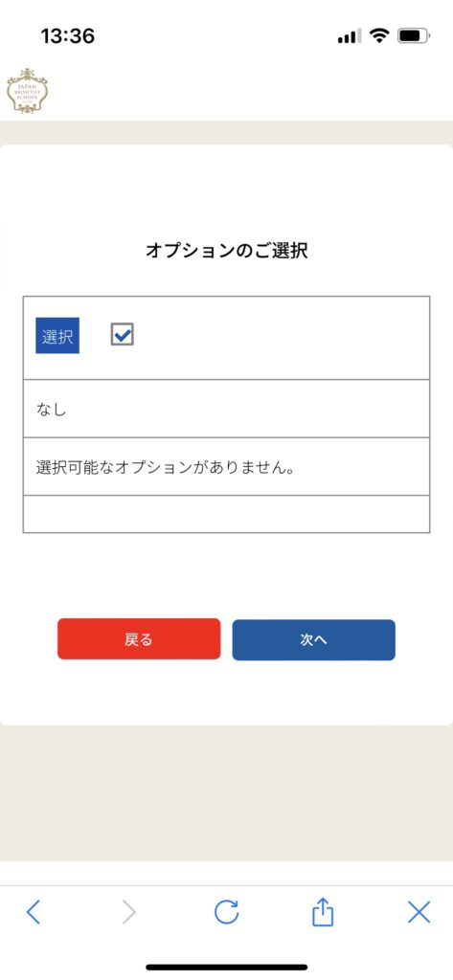Tap the 13:36 clock in status bar
Image resolution: width=453 pixels, height=980 pixels.
click(68, 36)
